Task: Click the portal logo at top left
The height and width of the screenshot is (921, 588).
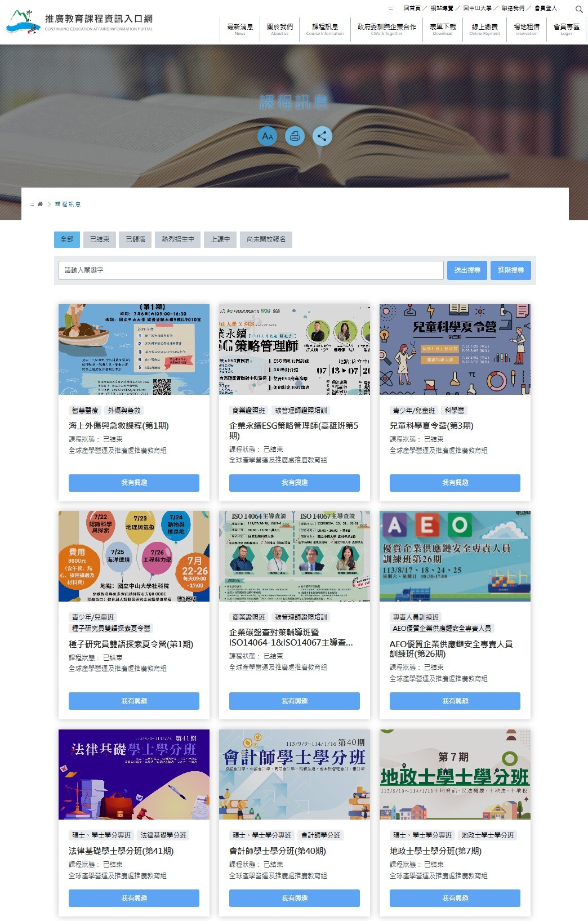Action: (x=79, y=23)
